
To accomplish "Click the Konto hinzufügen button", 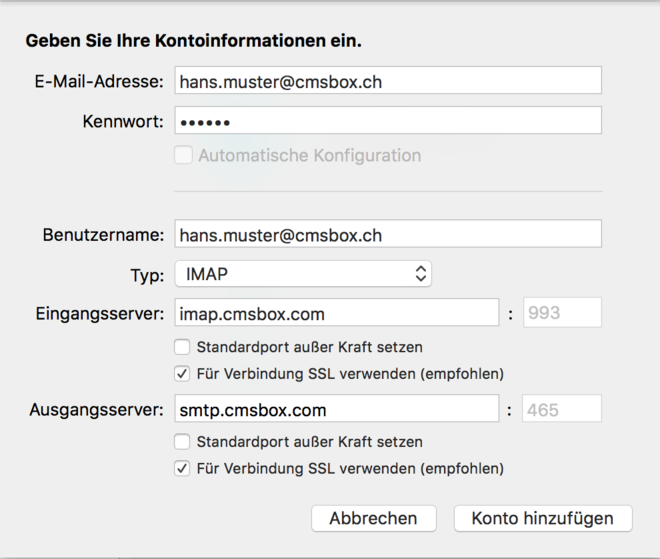I will pyautogui.click(x=543, y=518).
